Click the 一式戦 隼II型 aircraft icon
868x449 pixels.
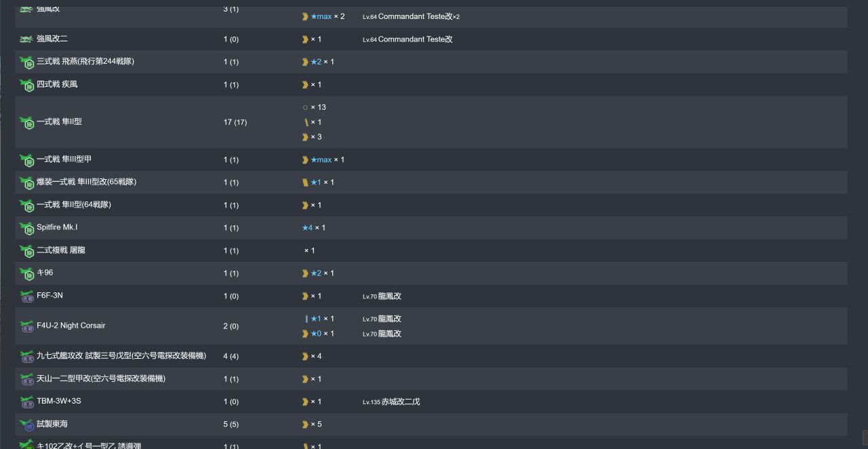26,122
